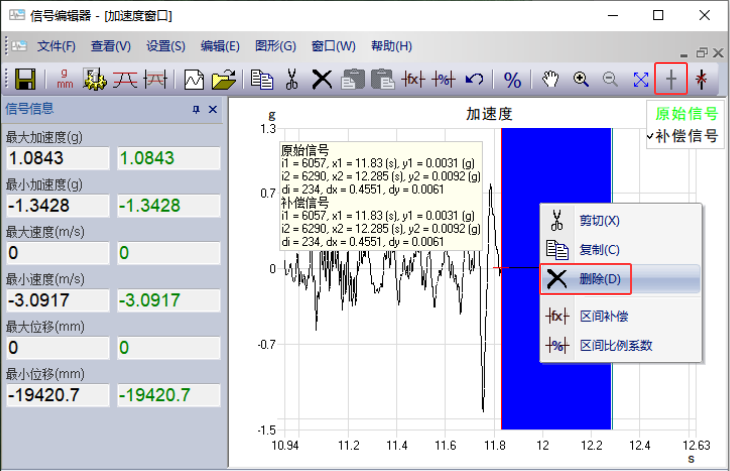This screenshot has width=730, height=471.
Task: Click the Undo arrow icon
Action: [475, 79]
